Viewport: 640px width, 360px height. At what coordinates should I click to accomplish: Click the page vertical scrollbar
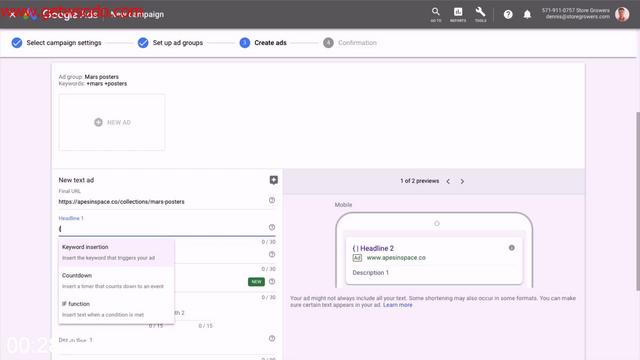pos(637,200)
